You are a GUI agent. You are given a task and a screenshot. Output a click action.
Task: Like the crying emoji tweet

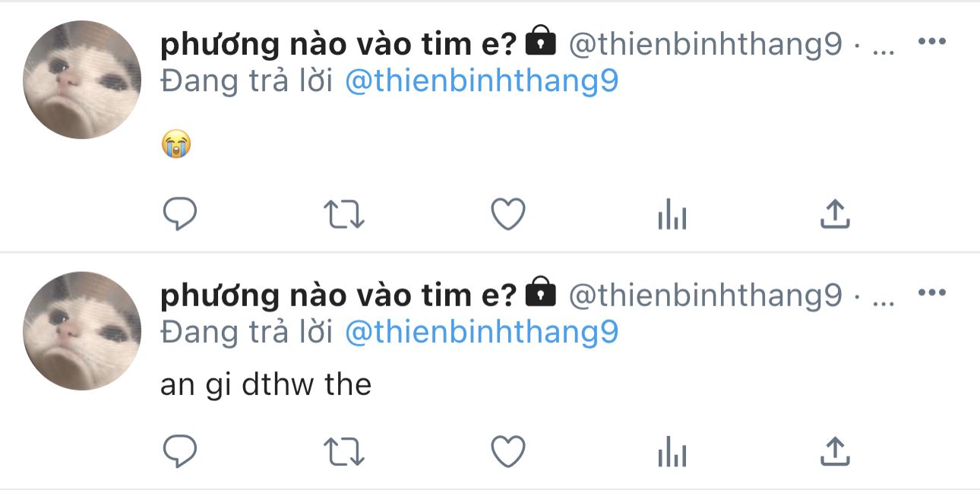pos(508,215)
